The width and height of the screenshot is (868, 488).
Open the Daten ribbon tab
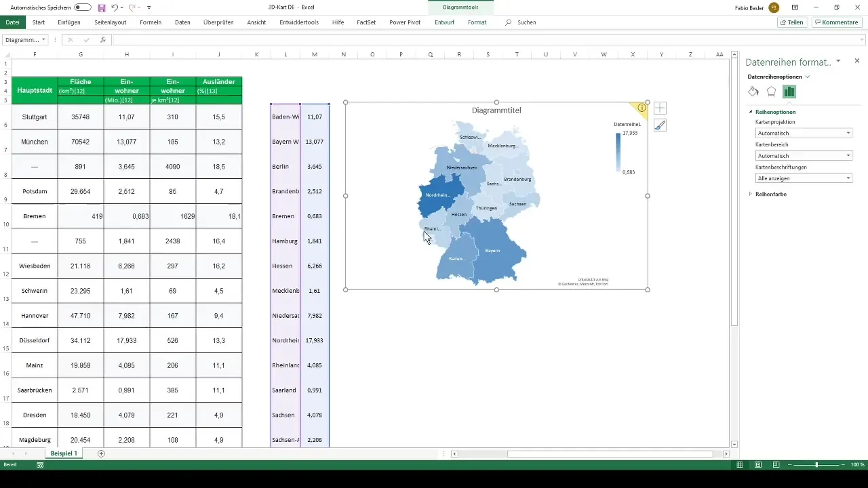pos(182,22)
